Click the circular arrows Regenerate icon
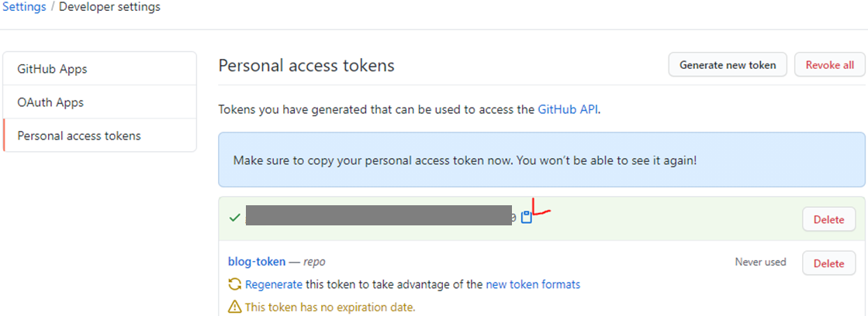This screenshot has width=868, height=316. pyautogui.click(x=235, y=284)
